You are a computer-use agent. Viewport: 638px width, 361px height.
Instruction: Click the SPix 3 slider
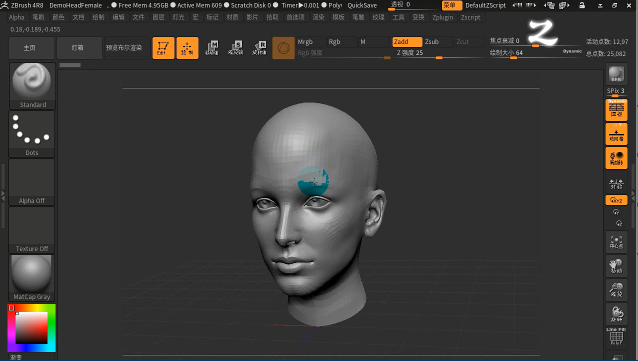coord(616,91)
